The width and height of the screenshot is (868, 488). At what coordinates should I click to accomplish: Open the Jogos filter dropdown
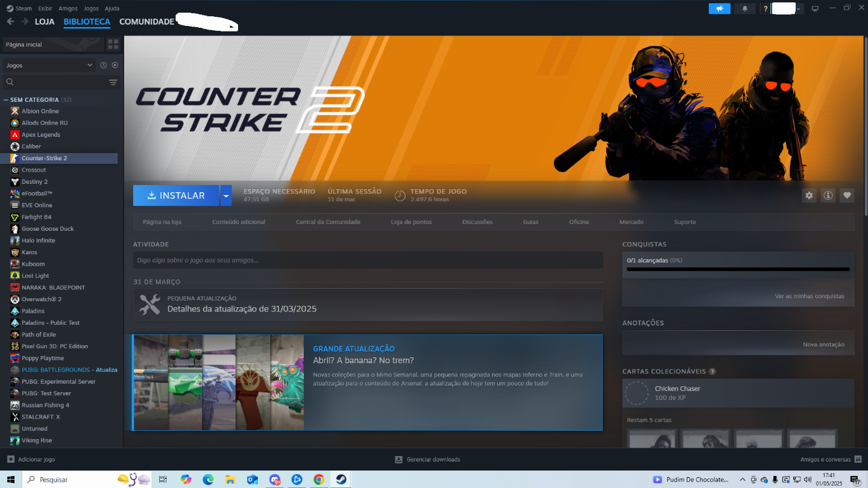49,65
